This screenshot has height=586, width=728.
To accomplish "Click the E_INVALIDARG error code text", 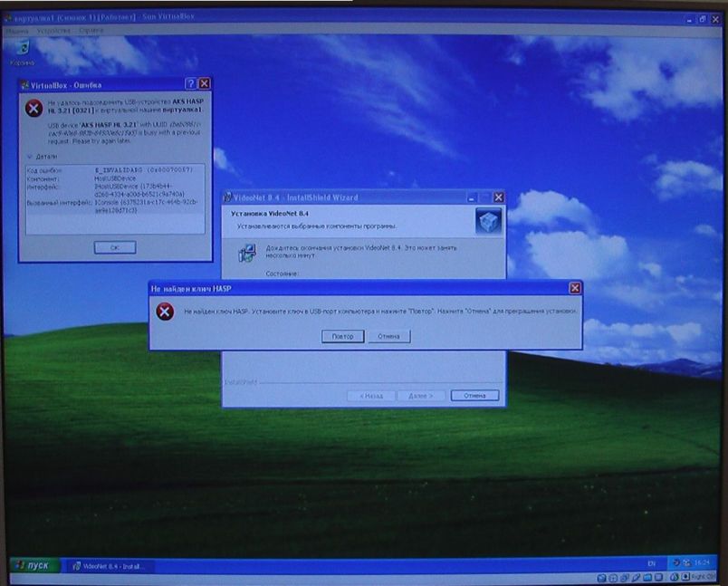I will (x=143, y=170).
